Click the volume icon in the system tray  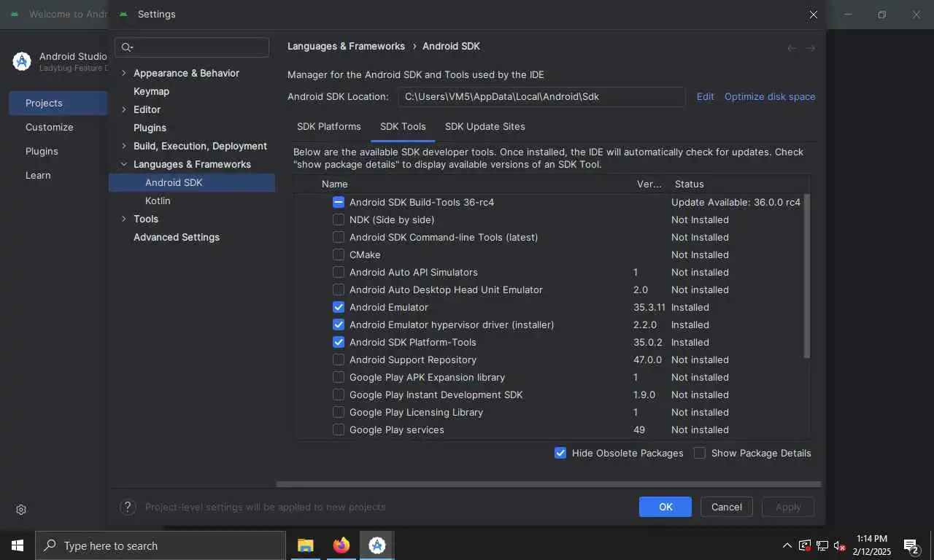[x=839, y=545]
